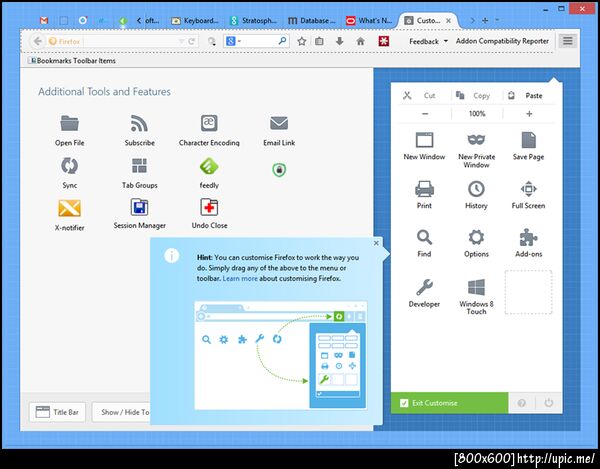Click the red asterisk toolbar icon
Viewport: 600px width, 469px height.
point(384,41)
